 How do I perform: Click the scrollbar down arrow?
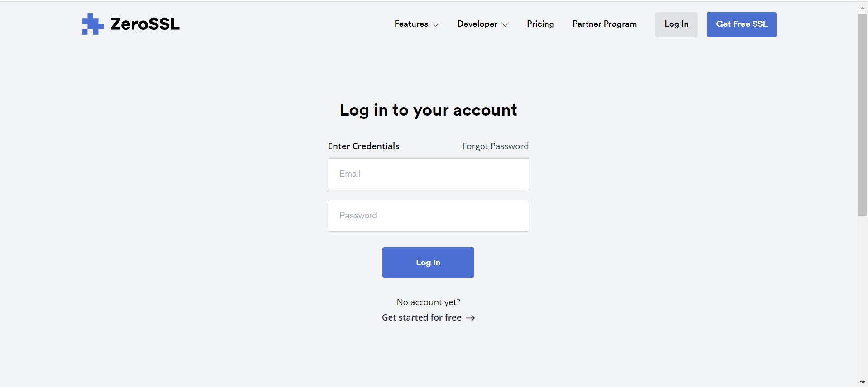(x=863, y=382)
